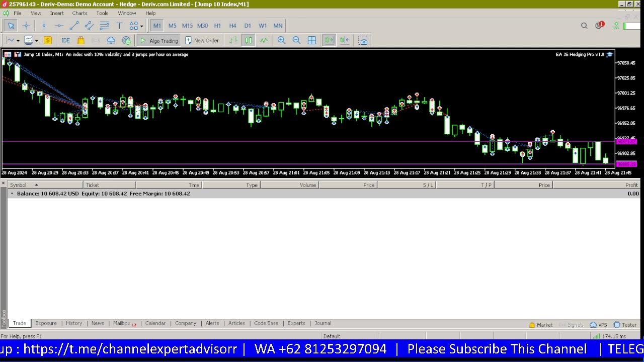Switch to MN timeframe
The height and width of the screenshot is (362, 644).
(278, 26)
